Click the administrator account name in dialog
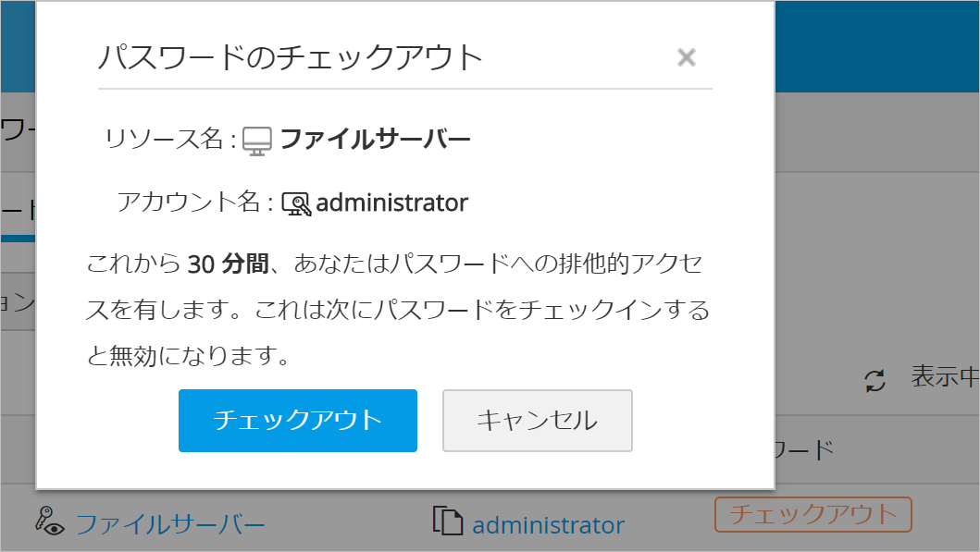 pos(391,202)
